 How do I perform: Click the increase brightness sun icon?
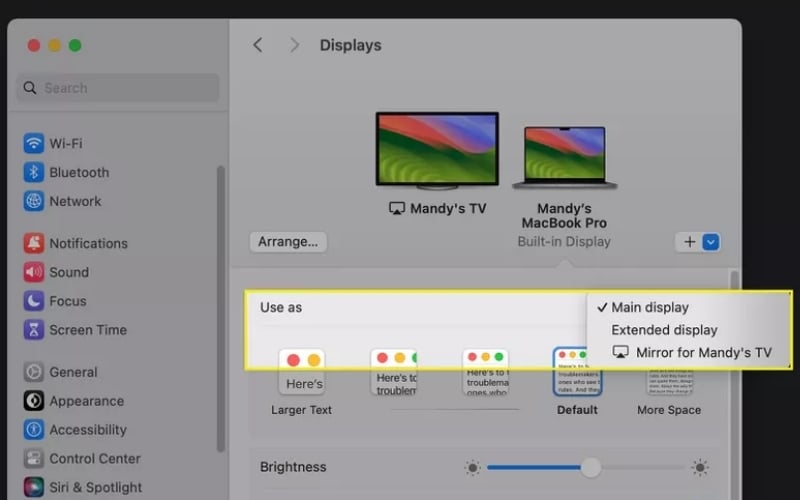click(700, 467)
